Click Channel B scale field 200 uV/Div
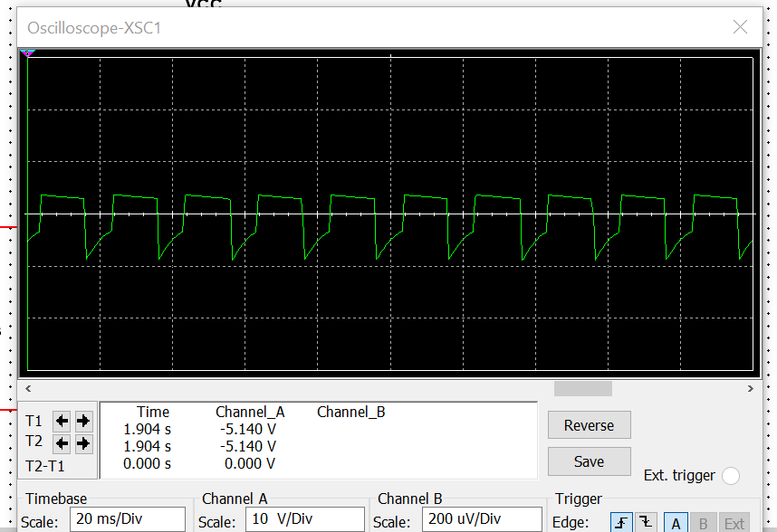 click(x=482, y=519)
